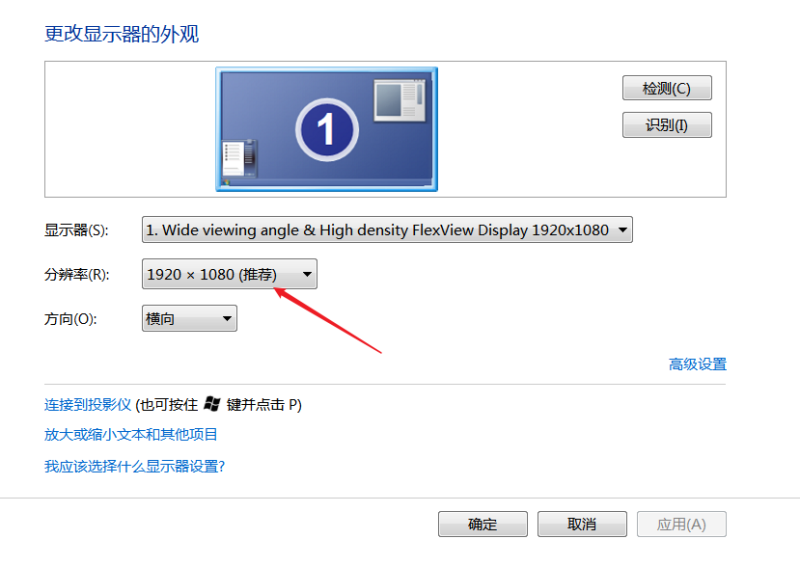Viewport: 800px width, 566px height.
Task: Open the 方向 横向 orientation dropdown
Action: click(x=189, y=318)
